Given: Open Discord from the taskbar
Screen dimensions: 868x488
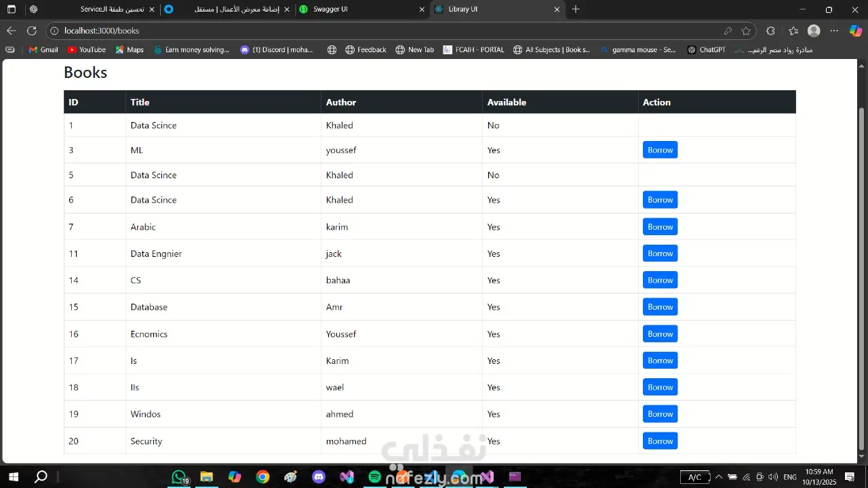Looking at the screenshot, I should [319, 477].
